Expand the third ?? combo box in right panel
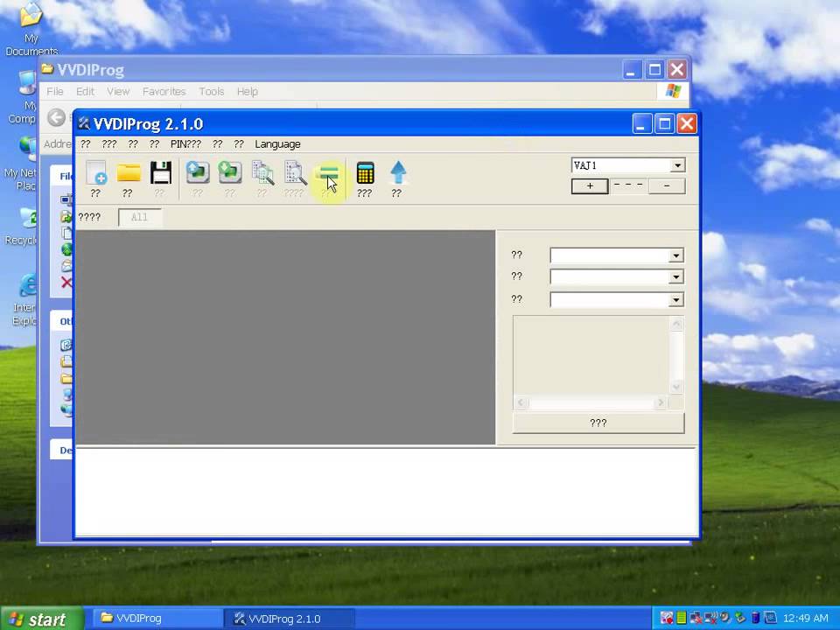Image resolution: width=840 pixels, height=630 pixels. [676, 300]
